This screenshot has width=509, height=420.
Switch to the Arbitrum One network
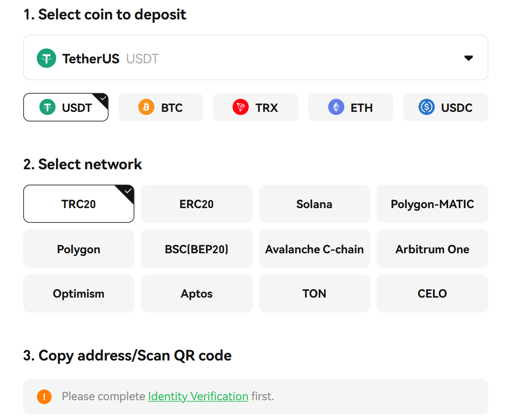tap(432, 249)
